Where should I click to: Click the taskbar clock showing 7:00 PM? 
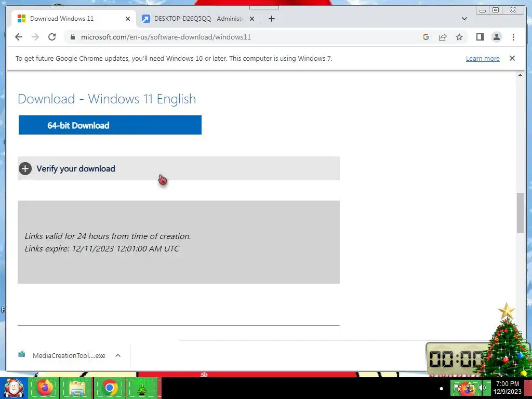507,388
